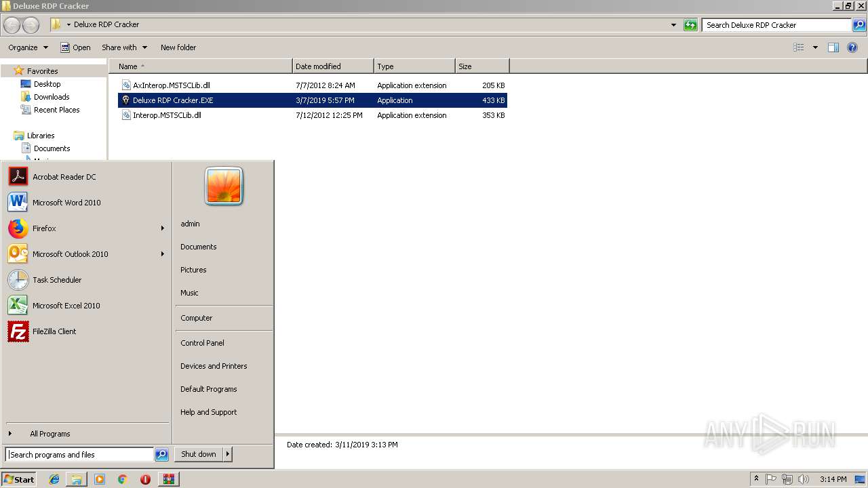Click the Start menu search magnifier button

pyautogui.click(x=161, y=455)
